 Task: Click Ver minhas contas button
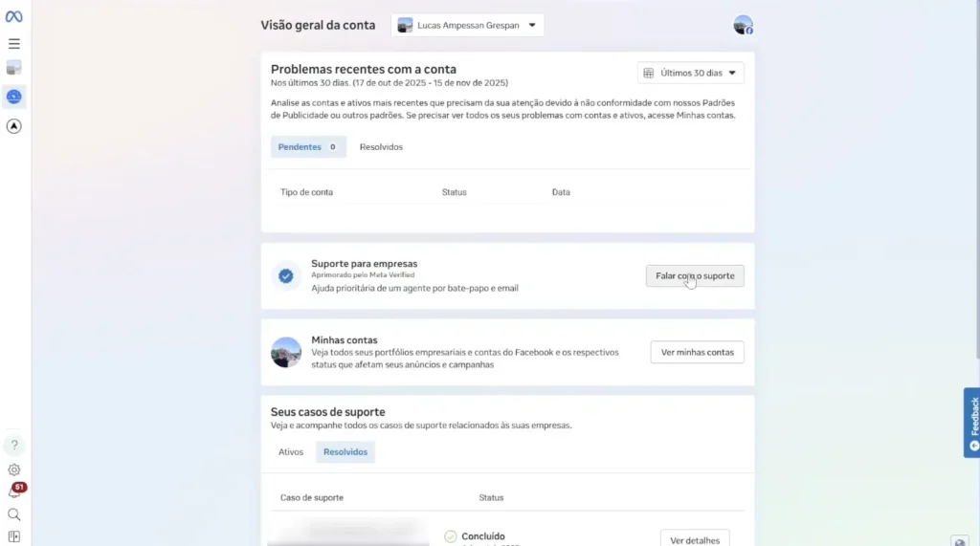coord(697,352)
